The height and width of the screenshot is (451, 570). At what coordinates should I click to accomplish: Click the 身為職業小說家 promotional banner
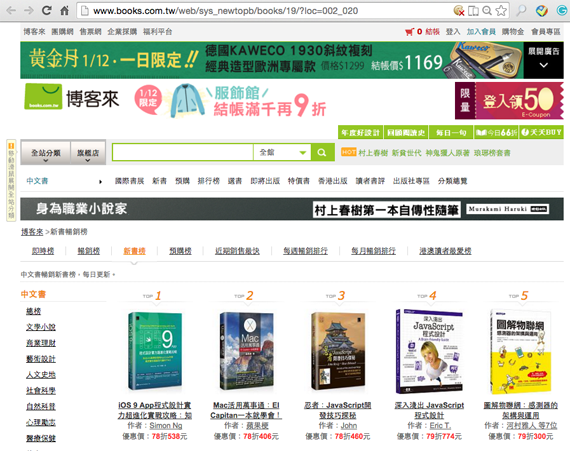pyautogui.click(x=292, y=209)
